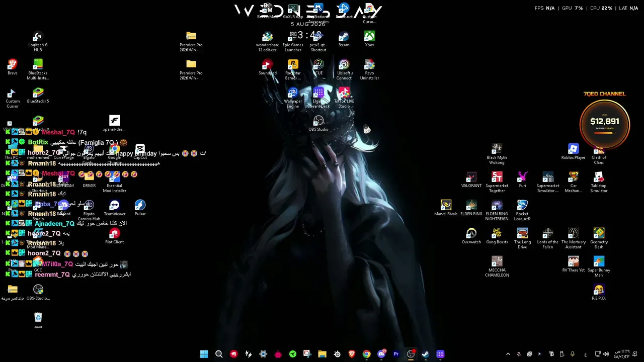The width and height of the screenshot is (644, 362).
Task: Select the Black Myth Wukong game icon
Action: pyautogui.click(x=497, y=154)
